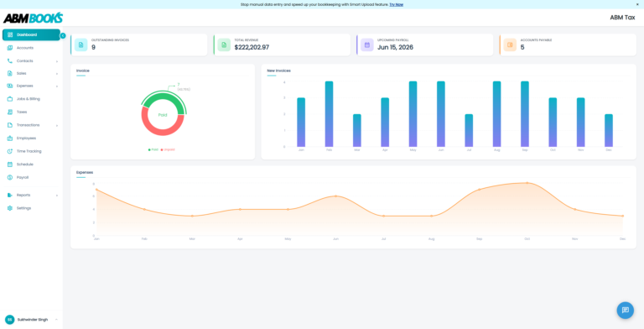Click the Jan point on Expenses chart
Image resolution: width=644 pixels, height=329 pixels.
tap(96, 190)
